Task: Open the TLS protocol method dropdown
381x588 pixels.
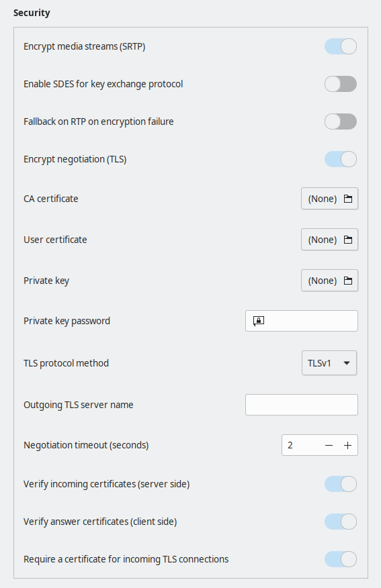Action: tap(329, 363)
